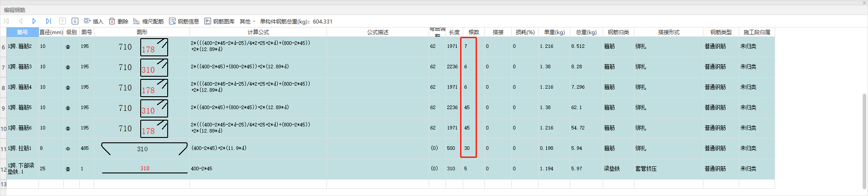Viewport: 868px width, 196px height.
Task: Click the 公式描述 column header
Action: 378,32
